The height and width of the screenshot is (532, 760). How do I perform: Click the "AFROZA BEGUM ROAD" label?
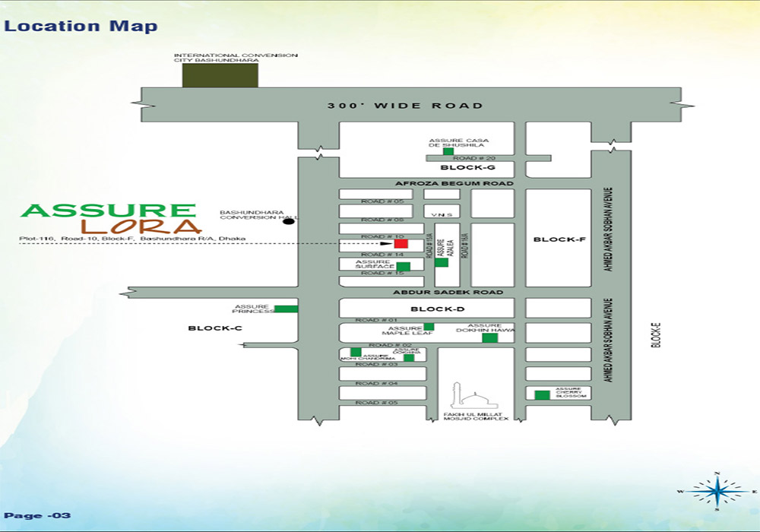click(454, 183)
